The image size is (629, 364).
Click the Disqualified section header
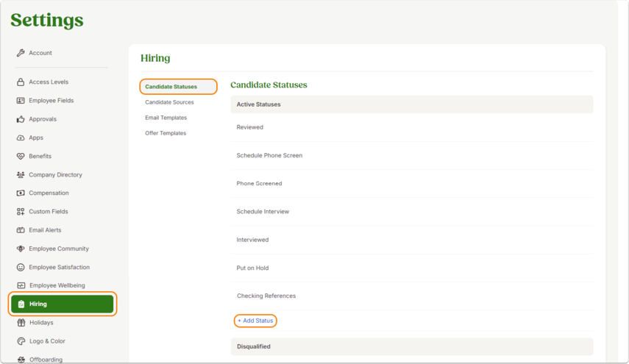coord(411,346)
